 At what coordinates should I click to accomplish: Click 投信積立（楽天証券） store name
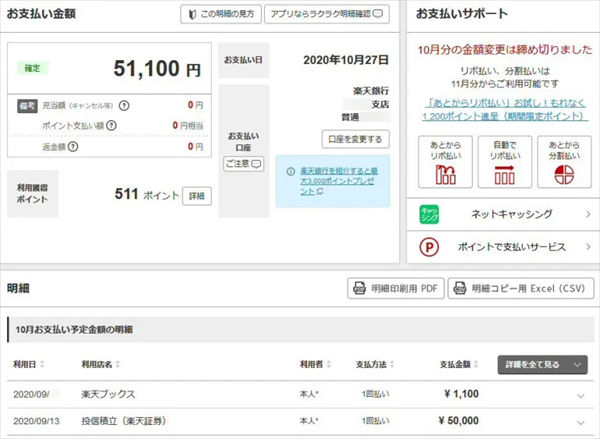pyautogui.click(x=124, y=421)
